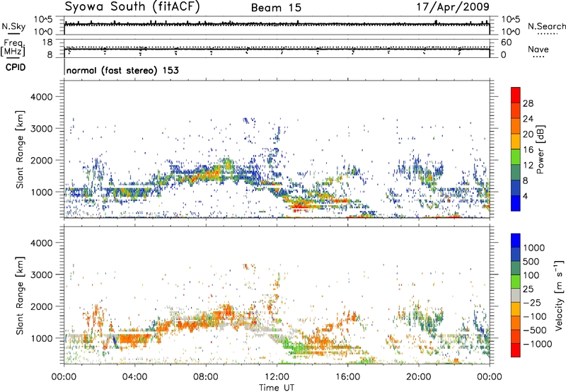The width and height of the screenshot is (566, 392).
Task: Click the 'normal (fast stereo) 153' text
Action: pos(122,70)
